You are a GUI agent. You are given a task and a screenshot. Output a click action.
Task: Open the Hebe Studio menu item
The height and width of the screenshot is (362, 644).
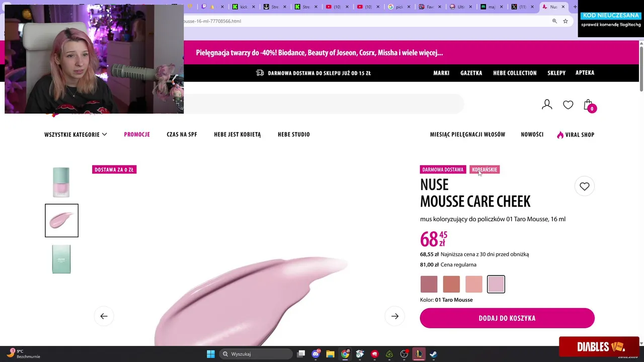(294, 135)
